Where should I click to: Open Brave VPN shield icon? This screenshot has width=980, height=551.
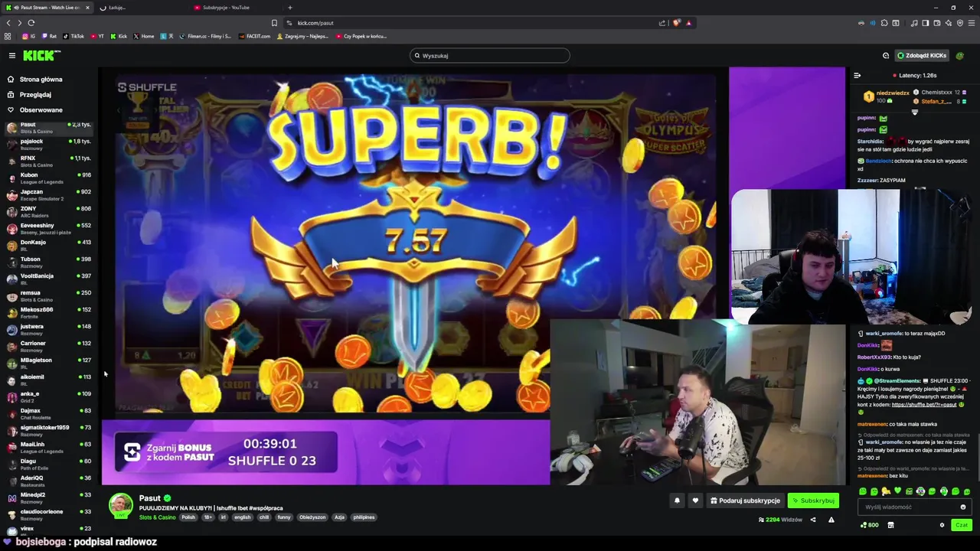(x=960, y=23)
